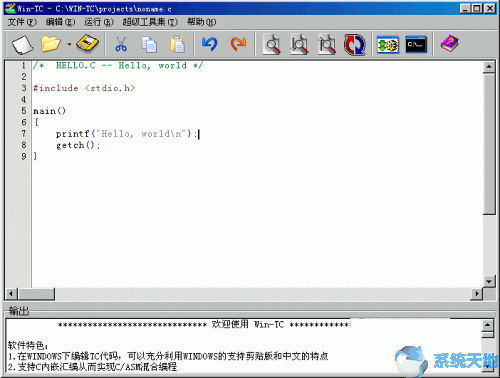Click the 'getch();' line in the editor
The height and width of the screenshot is (378, 500).
click(x=78, y=145)
